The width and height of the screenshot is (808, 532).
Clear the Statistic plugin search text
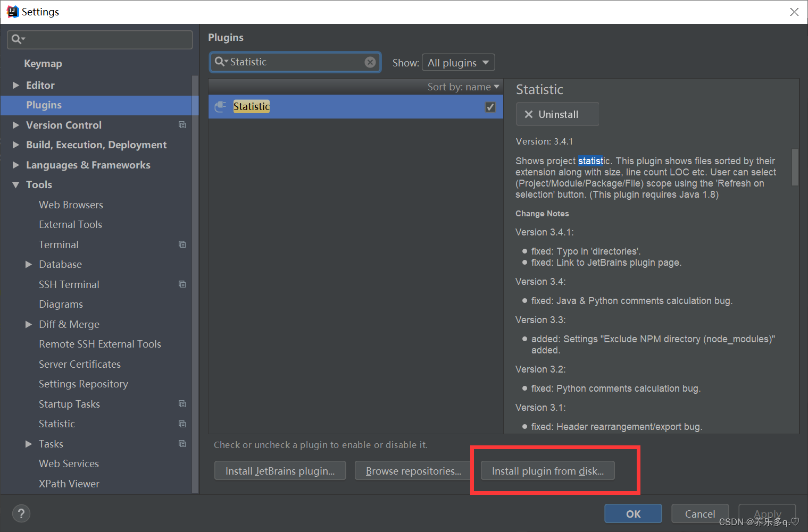pos(370,62)
